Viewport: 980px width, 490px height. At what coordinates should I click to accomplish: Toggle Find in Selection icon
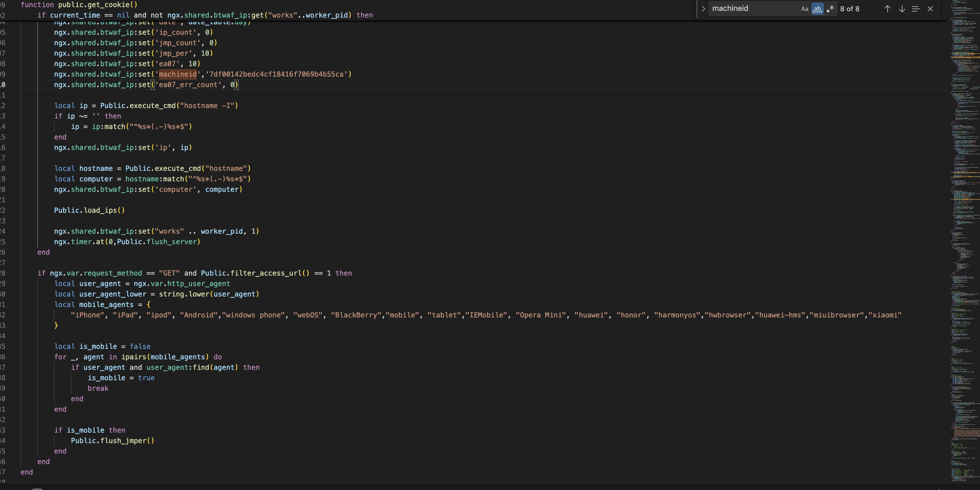coord(916,9)
